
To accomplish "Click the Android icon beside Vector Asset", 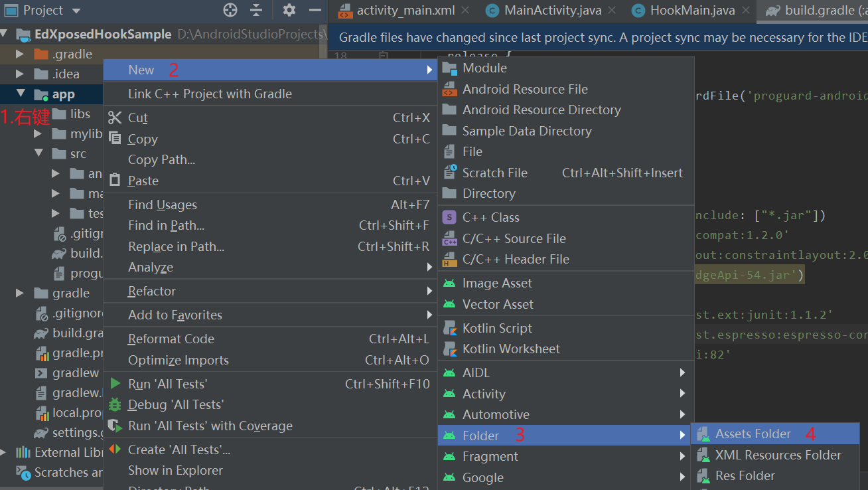I will point(450,304).
